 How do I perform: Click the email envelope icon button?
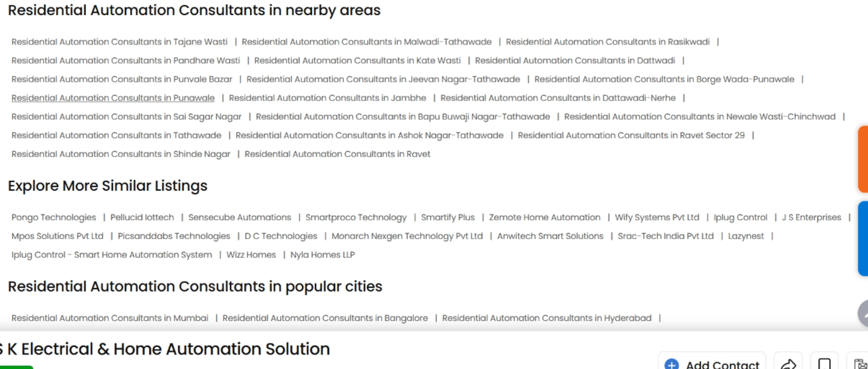[x=860, y=364]
